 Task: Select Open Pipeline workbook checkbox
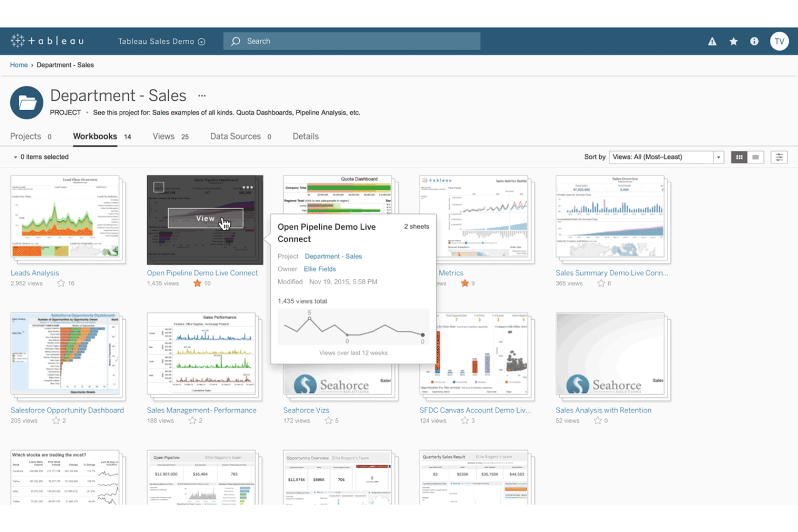[159, 187]
